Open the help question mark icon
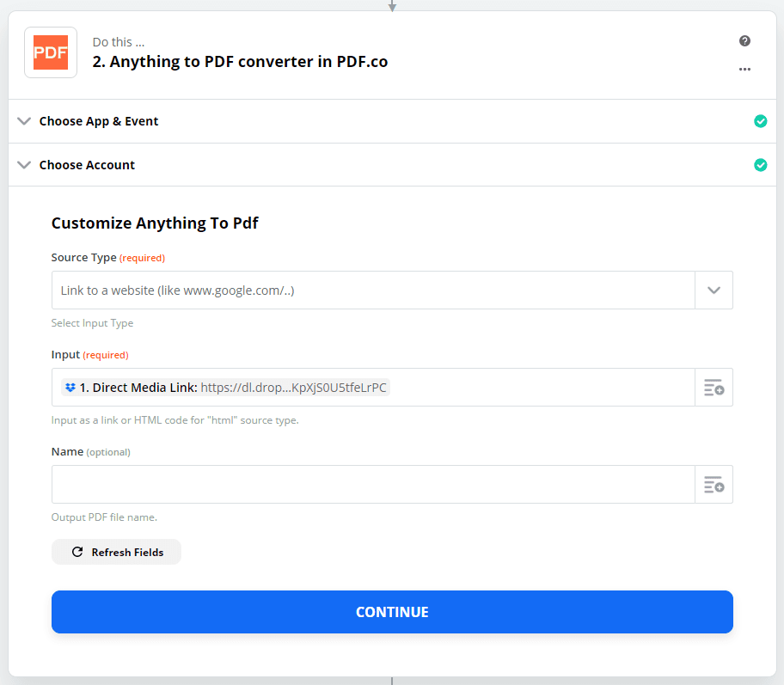784x685 pixels. coord(744,40)
